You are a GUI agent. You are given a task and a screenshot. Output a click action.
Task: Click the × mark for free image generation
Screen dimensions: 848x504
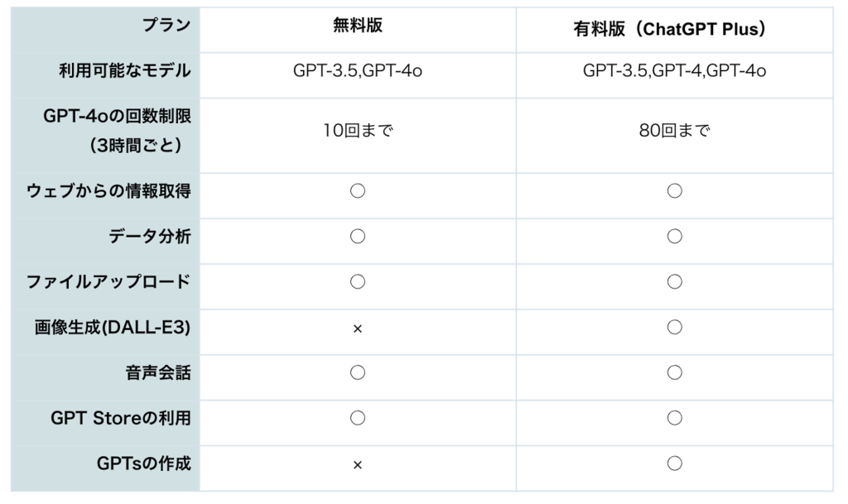tap(358, 329)
